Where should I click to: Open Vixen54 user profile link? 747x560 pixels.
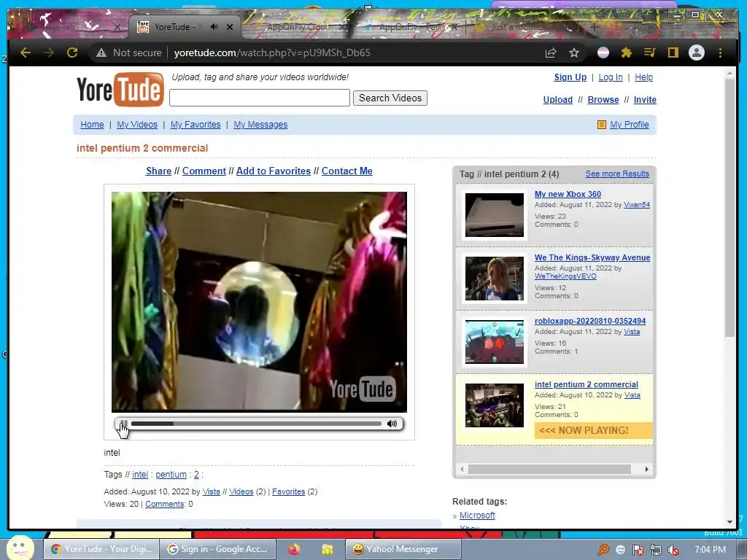click(637, 205)
